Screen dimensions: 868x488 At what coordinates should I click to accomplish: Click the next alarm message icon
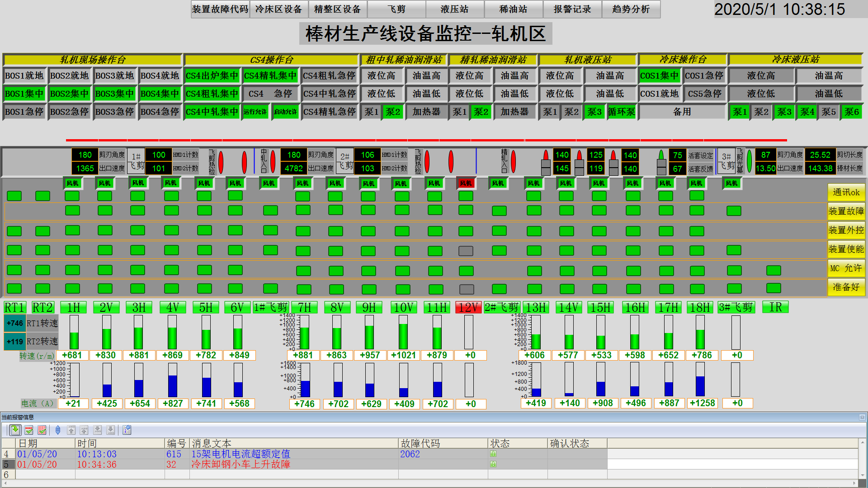(x=98, y=430)
